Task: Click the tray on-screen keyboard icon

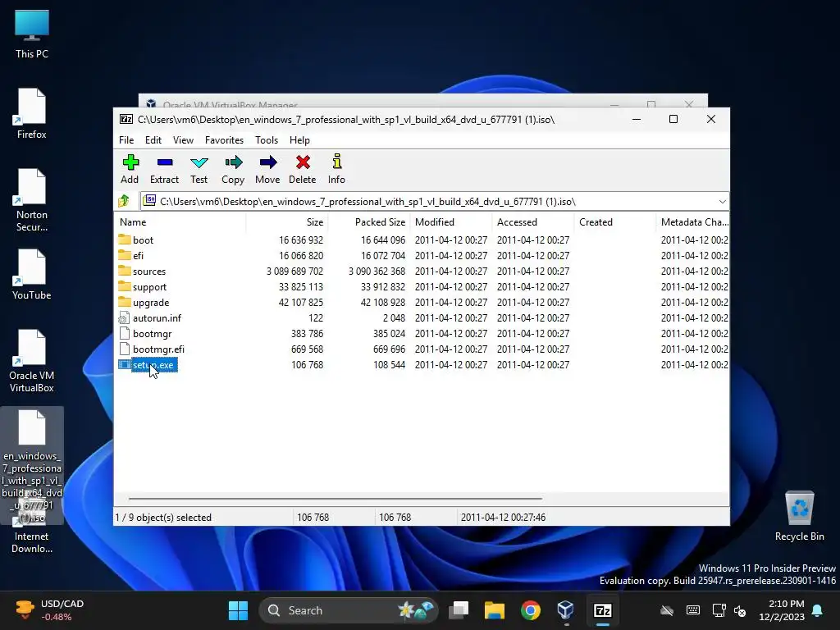Action: click(692, 610)
